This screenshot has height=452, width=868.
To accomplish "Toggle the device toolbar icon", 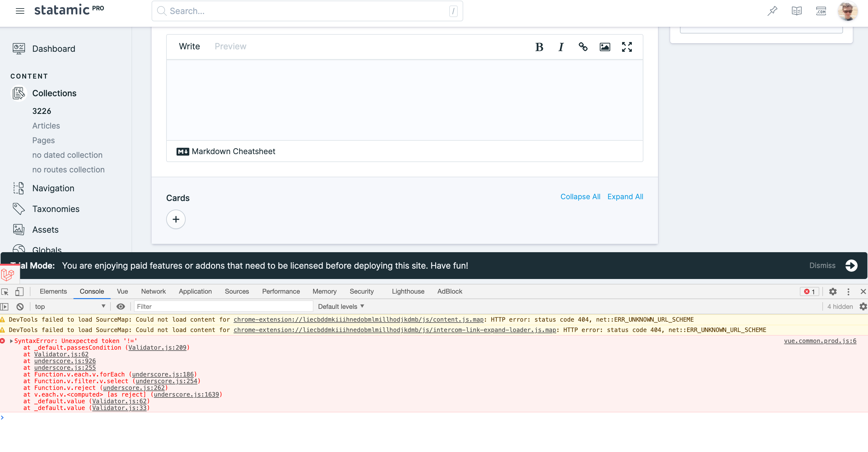I will point(19,291).
